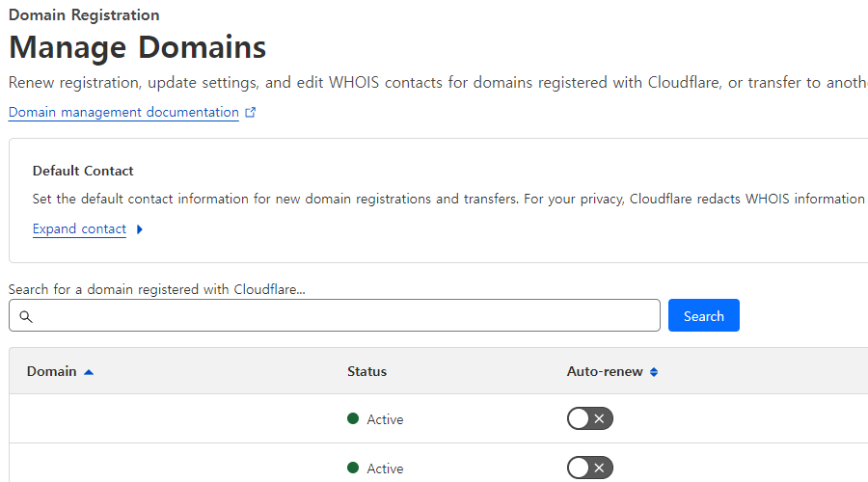Viewport: 868px width, 482px height.
Task: Sort table by Auto-renew column header
Action: [x=605, y=371]
